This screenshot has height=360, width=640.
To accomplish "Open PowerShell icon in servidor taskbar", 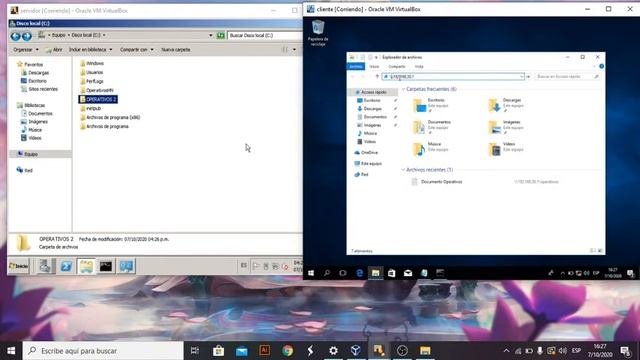I will click(x=66, y=266).
